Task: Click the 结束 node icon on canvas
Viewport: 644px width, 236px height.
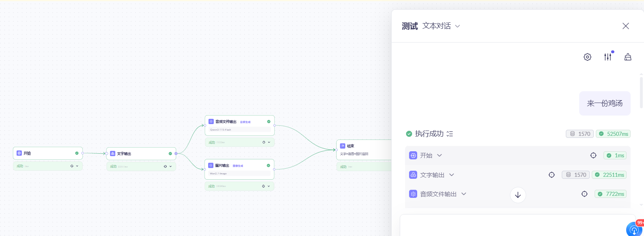Action: coord(343,146)
